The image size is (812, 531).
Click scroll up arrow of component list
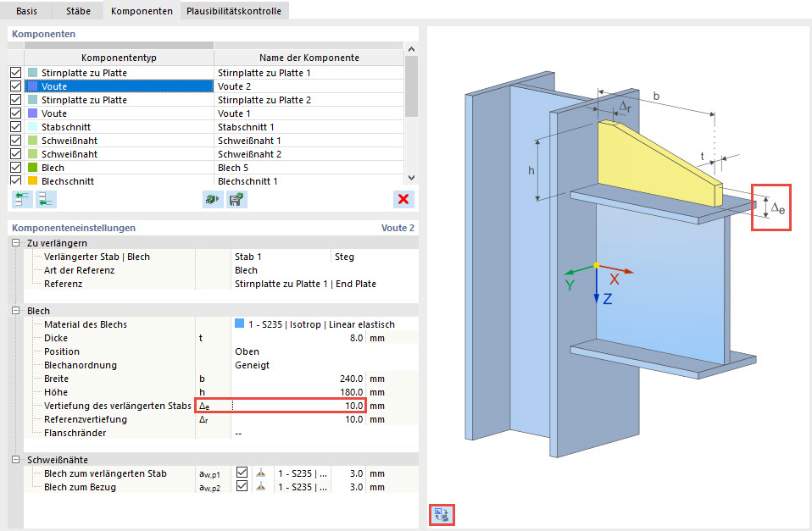(x=412, y=50)
